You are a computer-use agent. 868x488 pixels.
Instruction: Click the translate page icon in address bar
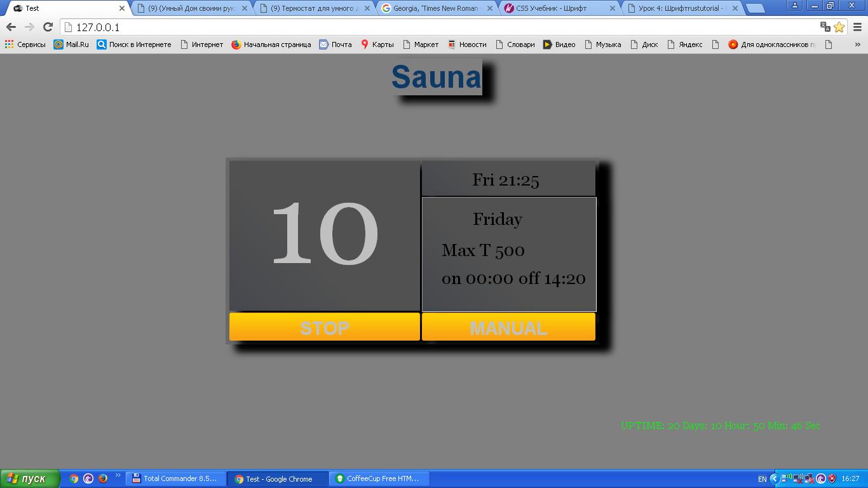[825, 27]
